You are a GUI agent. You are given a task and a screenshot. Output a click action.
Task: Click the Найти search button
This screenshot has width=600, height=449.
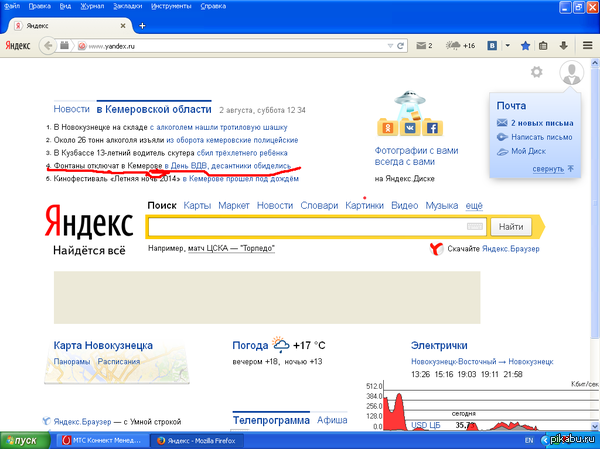[x=511, y=227]
